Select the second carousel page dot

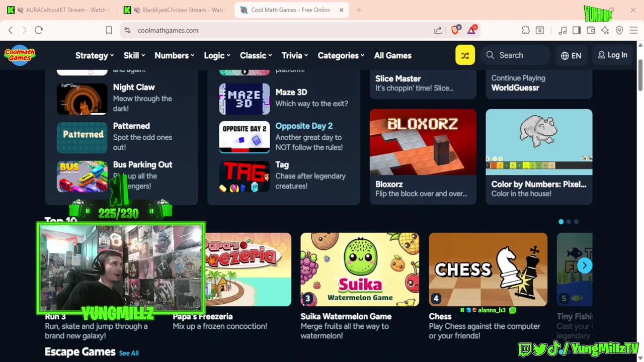569,222
